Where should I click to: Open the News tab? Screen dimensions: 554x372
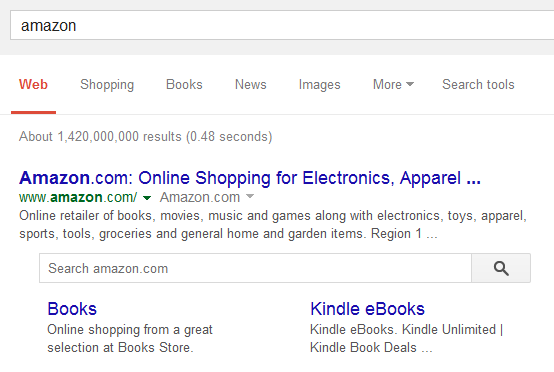click(251, 84)
